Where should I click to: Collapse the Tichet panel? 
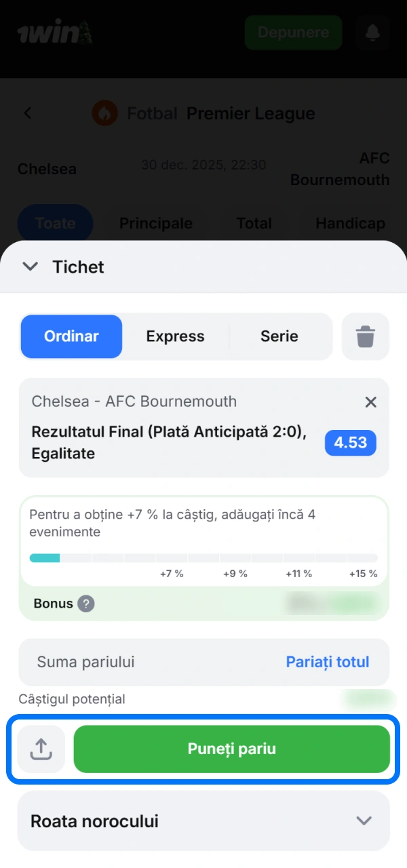pos(30,267)
